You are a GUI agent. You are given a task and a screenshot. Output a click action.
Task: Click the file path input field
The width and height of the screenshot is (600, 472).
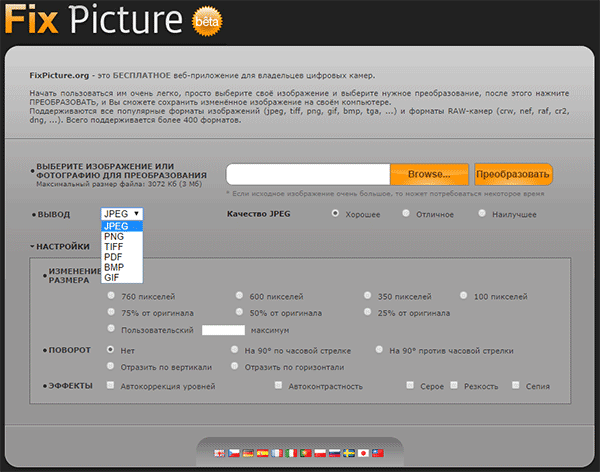point(308,174)
